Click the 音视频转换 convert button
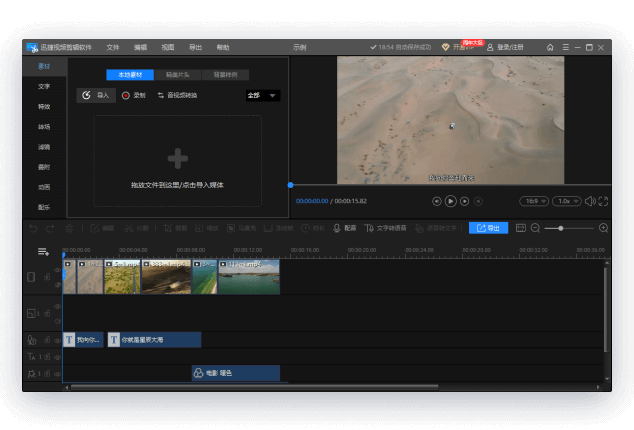The image size is (634, 430). point(177,95)
